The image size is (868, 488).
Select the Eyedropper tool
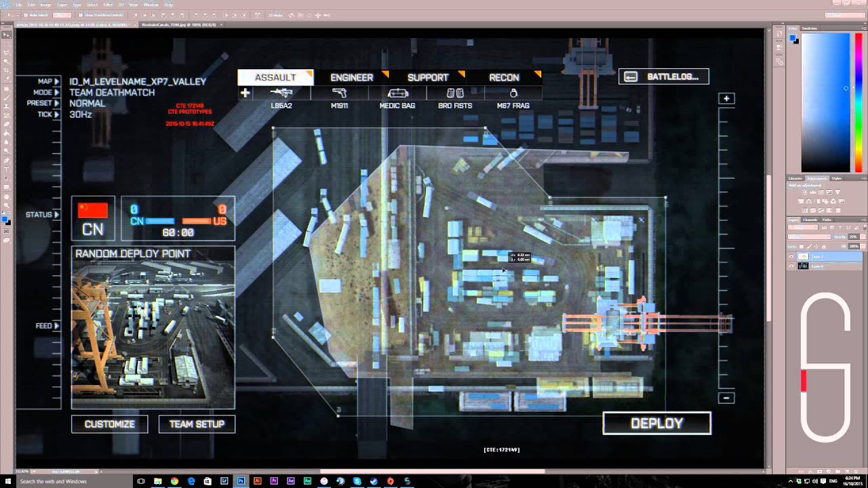pyautogui.click(x=6, y=79)
